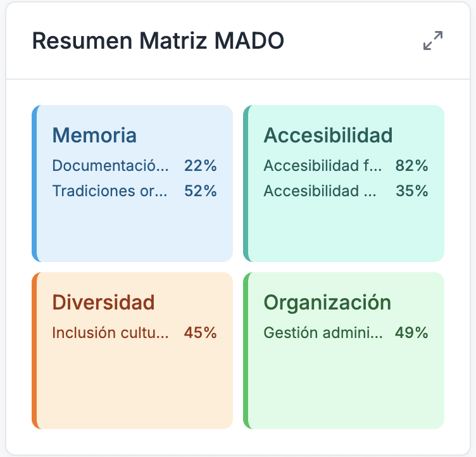Select the Inclusión cultural indicator

click(x=111, y=332)
